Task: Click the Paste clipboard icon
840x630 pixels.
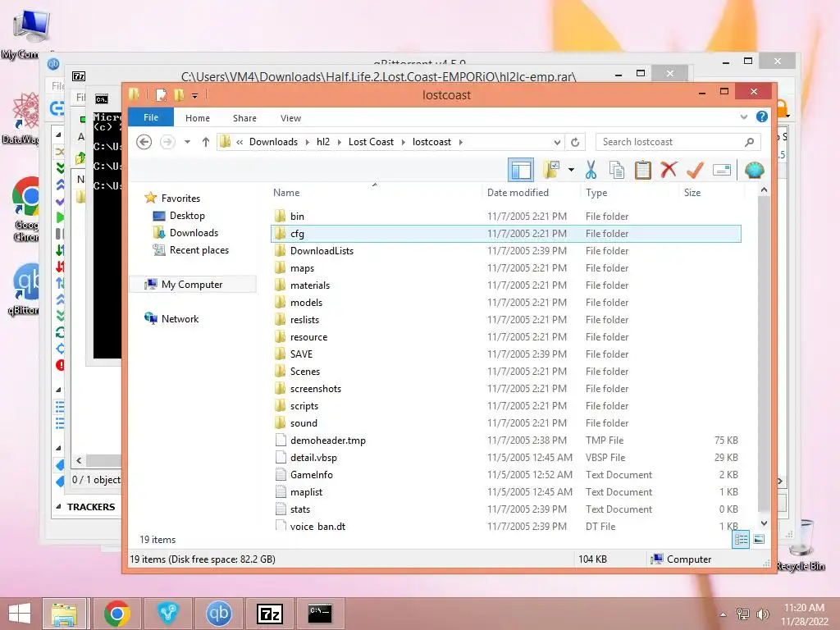Action: pyautogui.click(x=643, y=171)
